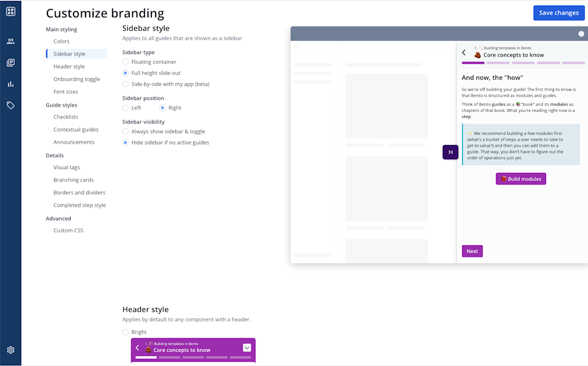The width and height of the screenshot is (588, 366).
Task: Open Header style in navigation
Action: click(x=69, y=66)
